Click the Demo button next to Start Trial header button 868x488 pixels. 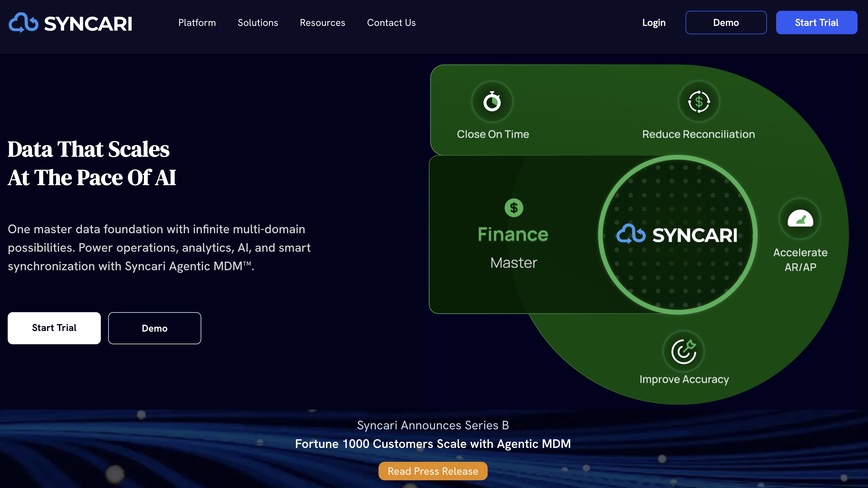[726, 22]
